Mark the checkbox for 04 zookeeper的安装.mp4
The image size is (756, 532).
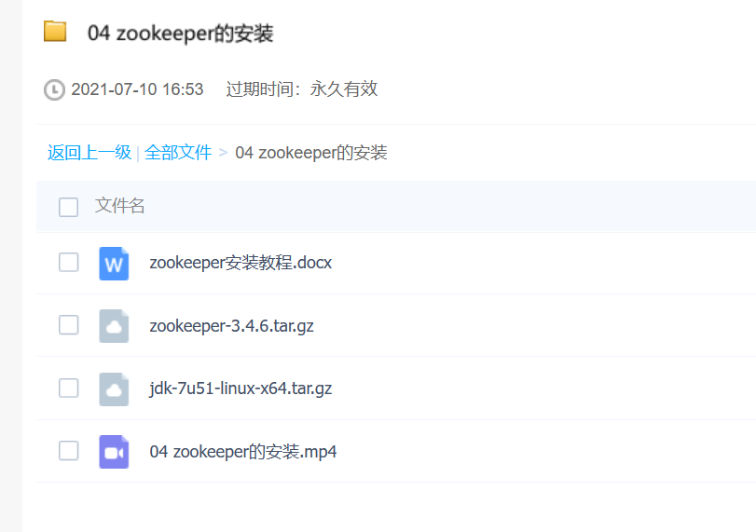pyautogui.click(x=68, y=451)
